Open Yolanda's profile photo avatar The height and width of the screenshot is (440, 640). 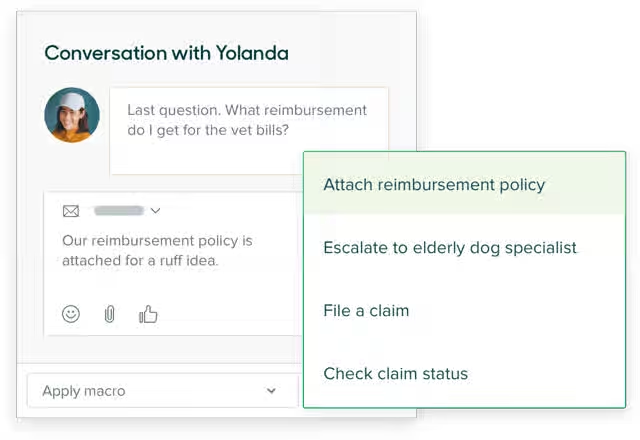72,115
